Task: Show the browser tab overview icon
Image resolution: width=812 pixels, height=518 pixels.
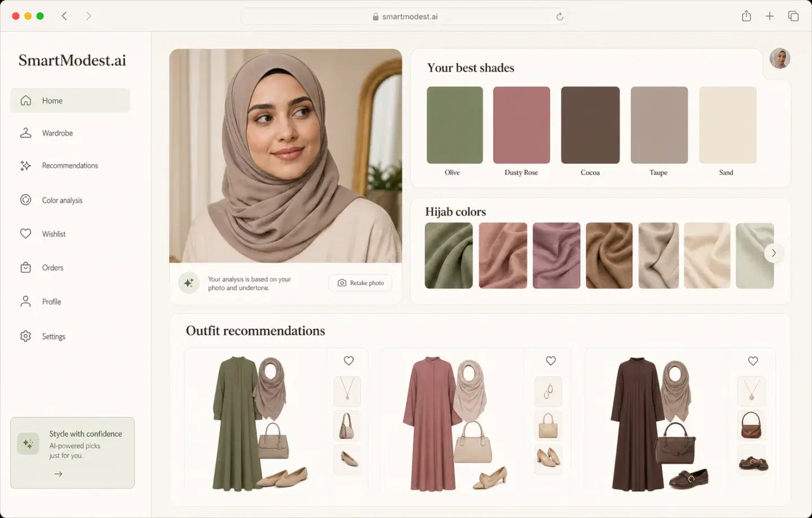Action: (x=793, y=16)
